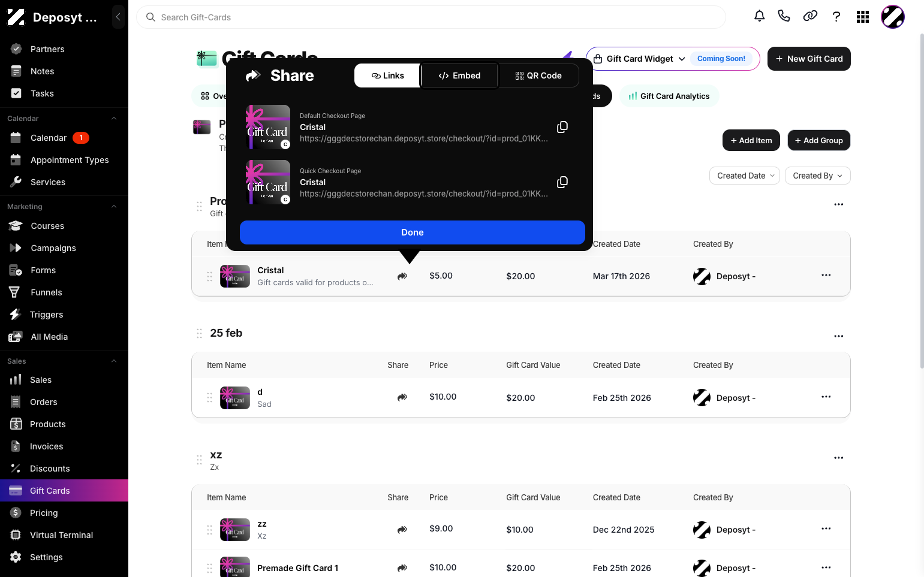This screenshot has width=924, height=577.
Task: Click the Default Checkout Page URL text
Action: coord(424,138)
